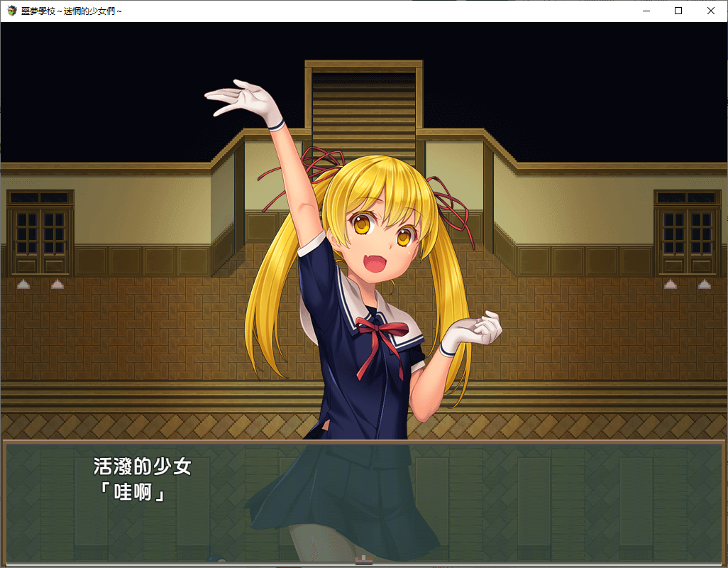Advance the dialogue by clicking 「哇啊」 text
728x568 pixels.
131,491
